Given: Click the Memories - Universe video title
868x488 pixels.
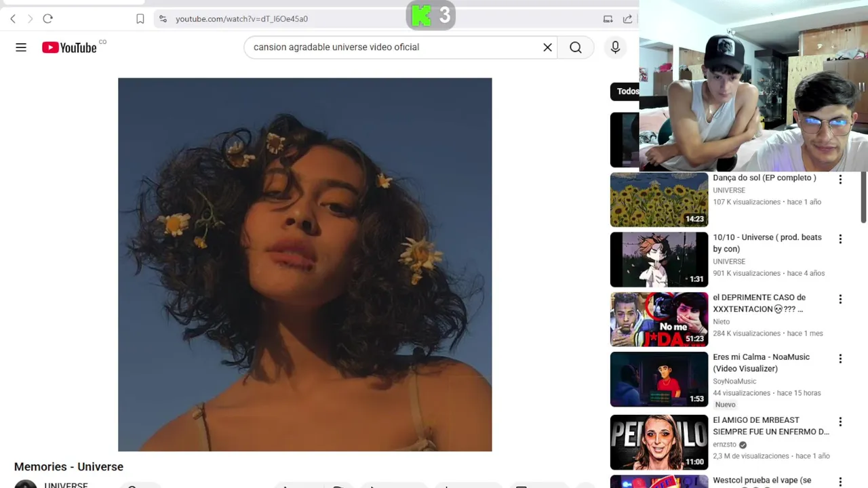Looking at the screenshot, I should coord(68,467).
